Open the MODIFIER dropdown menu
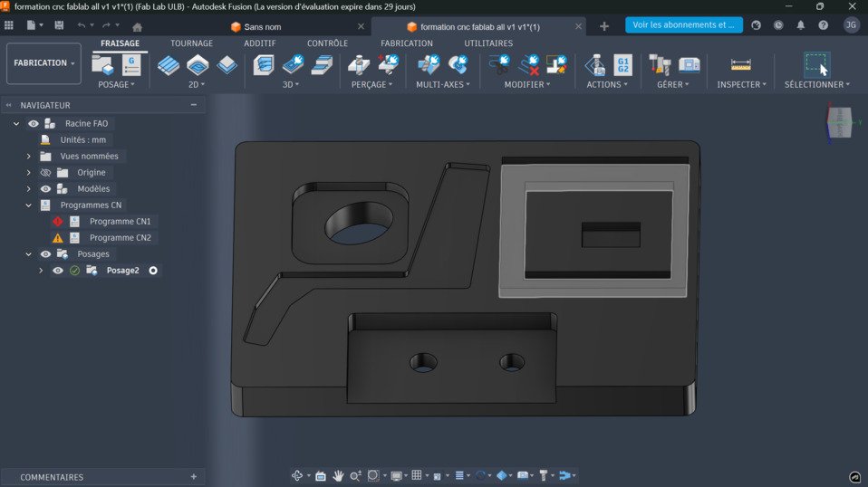Image resolution: width=868 pixels, height=487 pixels. (x=527, y=84)
